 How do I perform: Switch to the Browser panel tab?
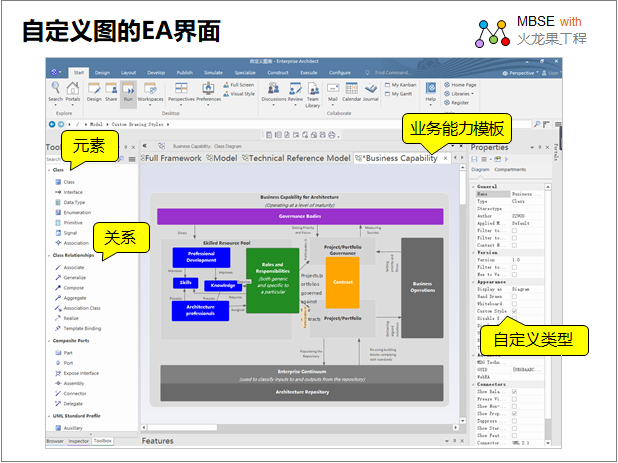(x=55, y=441)
